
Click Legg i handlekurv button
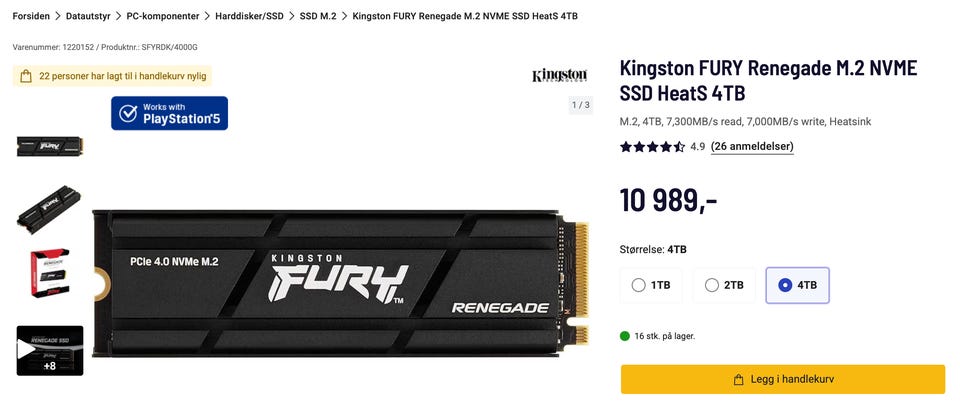[x=783, y=379]
